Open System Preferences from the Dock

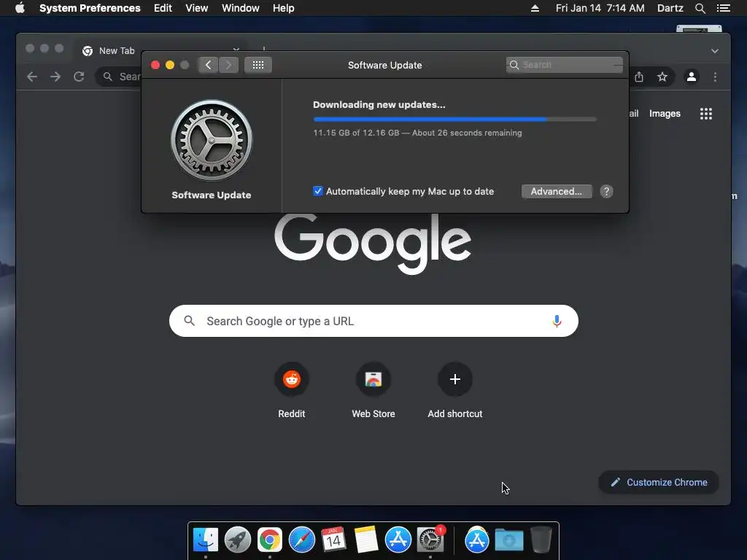(x=430, y=540)
